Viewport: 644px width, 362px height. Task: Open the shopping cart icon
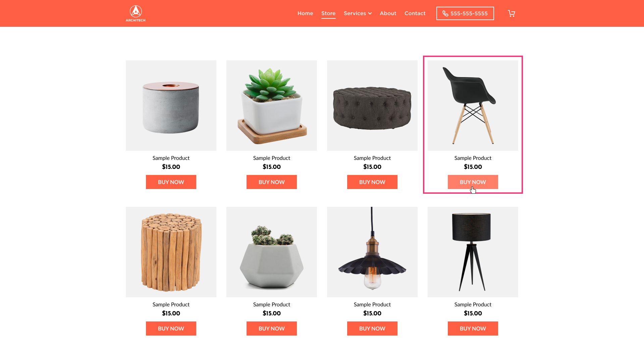tap(511, 13)
